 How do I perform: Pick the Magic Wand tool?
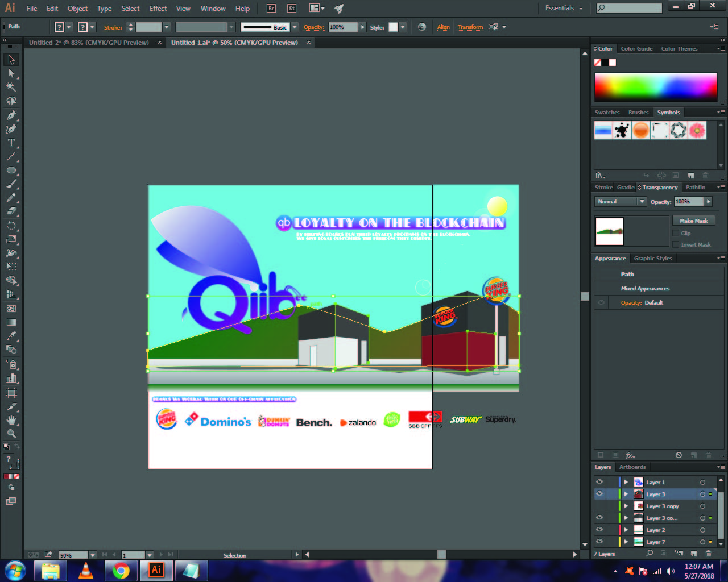11,87
